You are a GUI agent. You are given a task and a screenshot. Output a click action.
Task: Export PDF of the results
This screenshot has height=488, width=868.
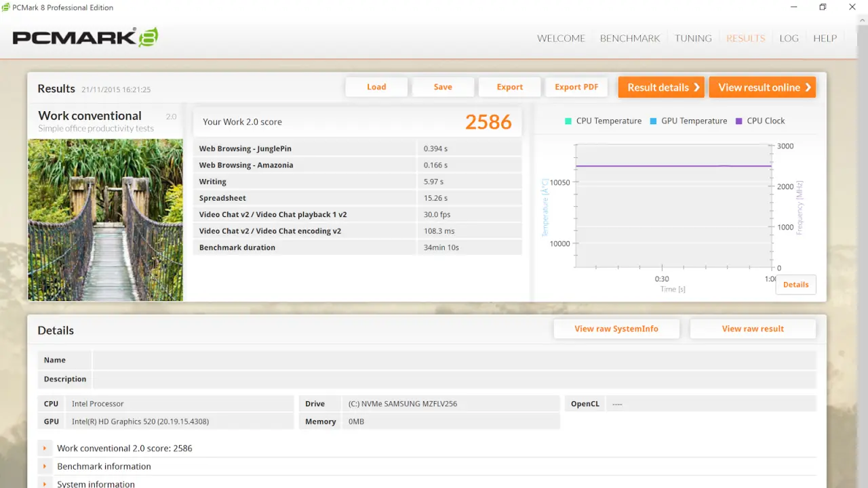coord(576,87)
